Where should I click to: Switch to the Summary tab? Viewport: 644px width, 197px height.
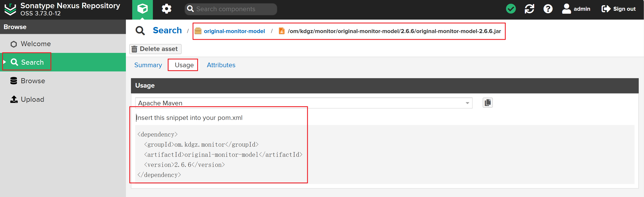pyautogui.click(x=148, y=65)
